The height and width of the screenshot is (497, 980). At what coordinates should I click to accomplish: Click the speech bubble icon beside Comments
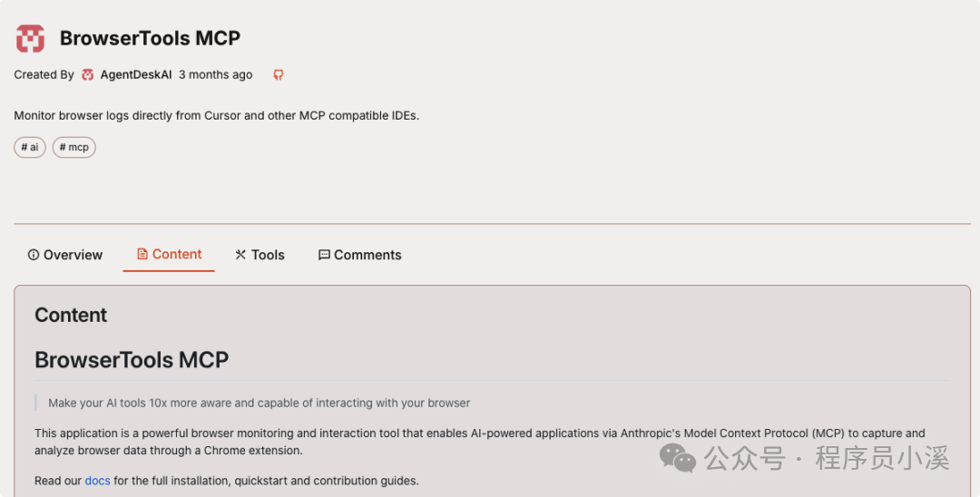(x=324, y=255)
